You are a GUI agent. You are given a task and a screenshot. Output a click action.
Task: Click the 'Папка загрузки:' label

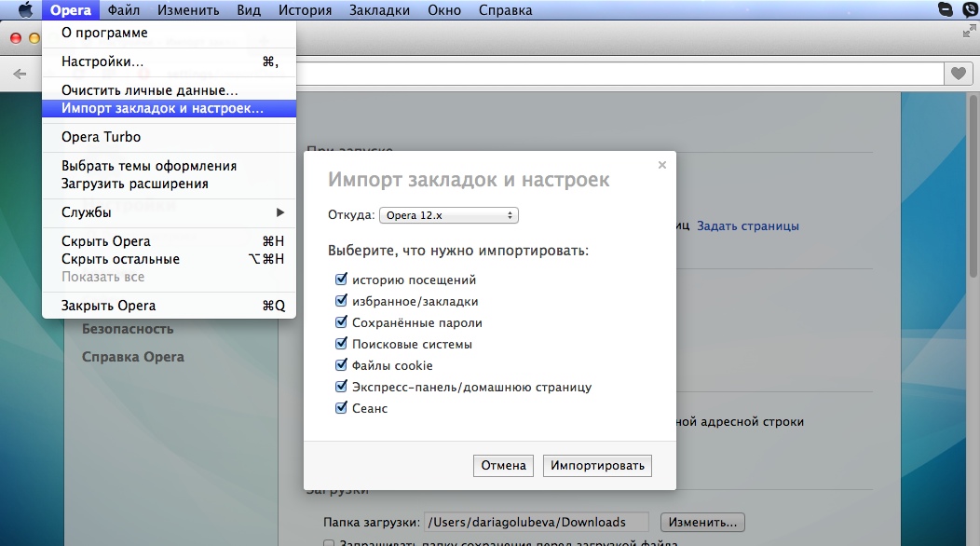click(372, 522)
